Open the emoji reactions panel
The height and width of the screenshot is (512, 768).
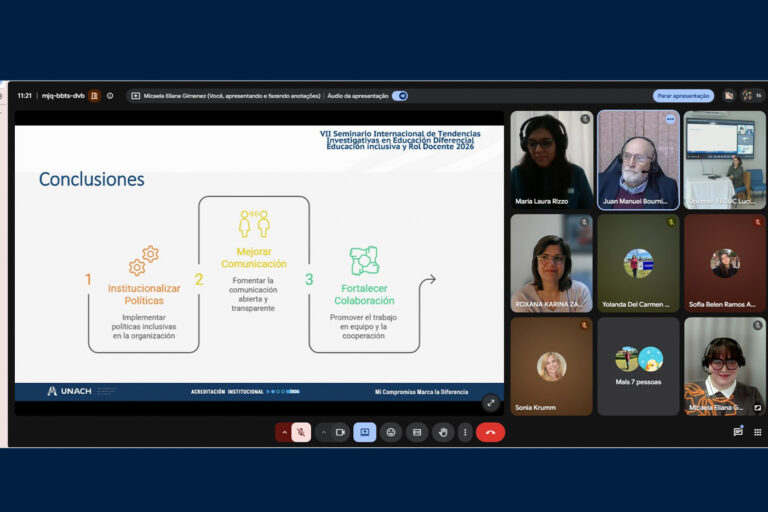click(x=391, y=432)
